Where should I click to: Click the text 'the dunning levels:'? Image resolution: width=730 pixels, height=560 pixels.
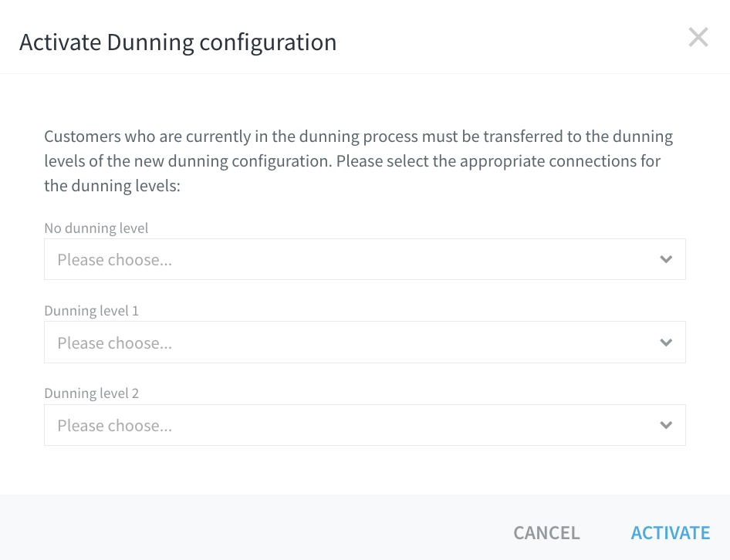pyautogui.click(x=112, y=186)
